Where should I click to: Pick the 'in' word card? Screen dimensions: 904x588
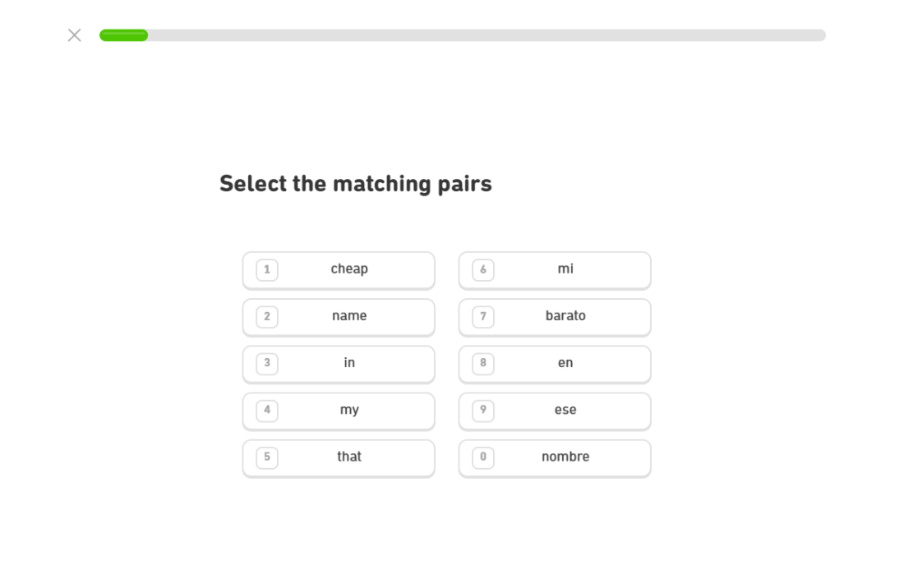pos(339,364)
